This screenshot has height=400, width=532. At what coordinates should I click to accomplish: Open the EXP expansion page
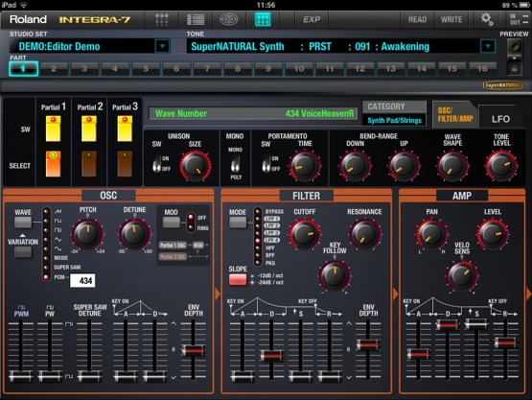point(312,20)
